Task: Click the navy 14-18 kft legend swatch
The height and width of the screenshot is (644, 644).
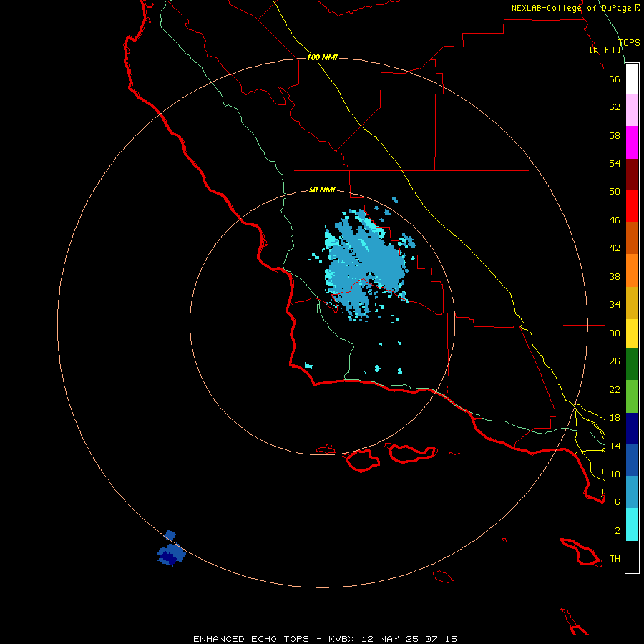Action: [632, 429]
